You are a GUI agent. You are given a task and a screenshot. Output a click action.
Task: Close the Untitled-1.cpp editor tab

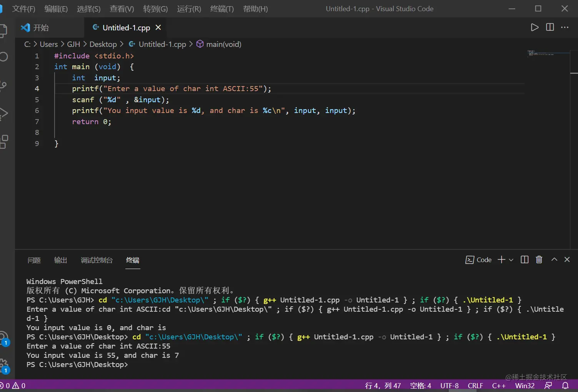[158, 28]
